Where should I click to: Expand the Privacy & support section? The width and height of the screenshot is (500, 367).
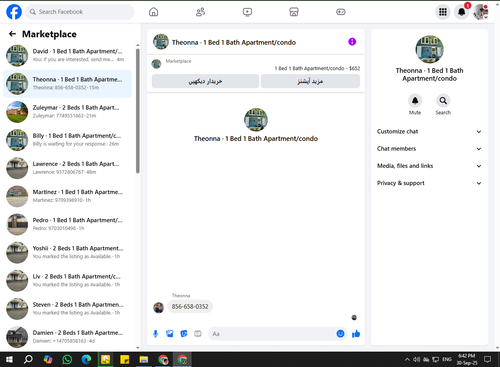tap(429, 183)
